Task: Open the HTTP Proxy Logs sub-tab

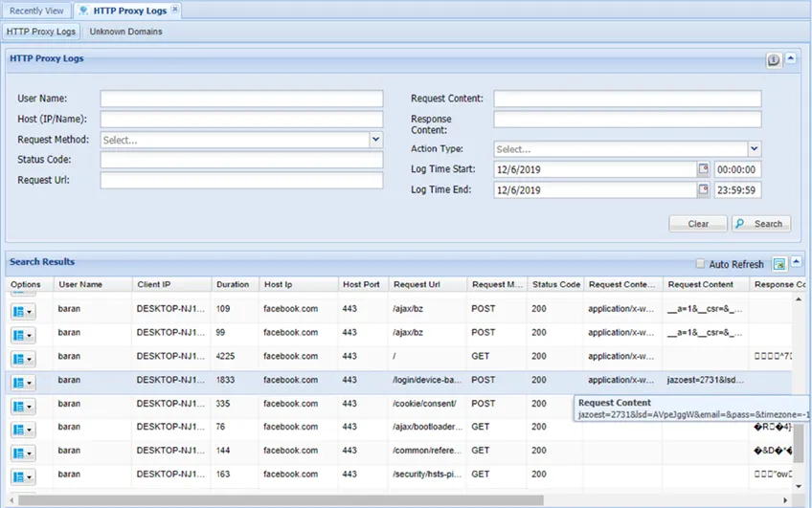Action: point(41,32)
